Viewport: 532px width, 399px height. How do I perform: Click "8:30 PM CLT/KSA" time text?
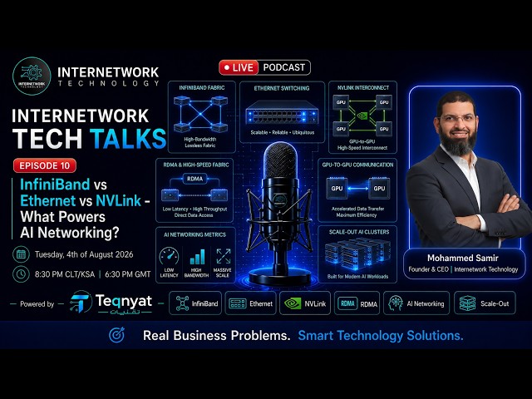(65, 274)
